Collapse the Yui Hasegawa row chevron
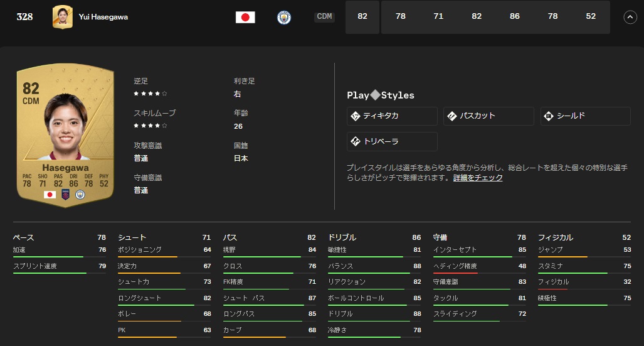The image size is (644, 346). pyautogui.click(x=630, y=18)
